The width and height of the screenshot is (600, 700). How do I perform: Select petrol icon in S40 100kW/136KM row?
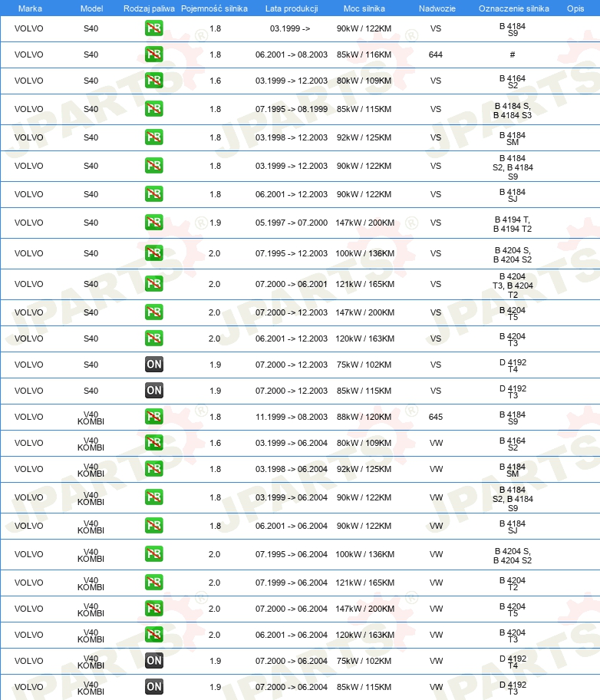tap(154, 253)
